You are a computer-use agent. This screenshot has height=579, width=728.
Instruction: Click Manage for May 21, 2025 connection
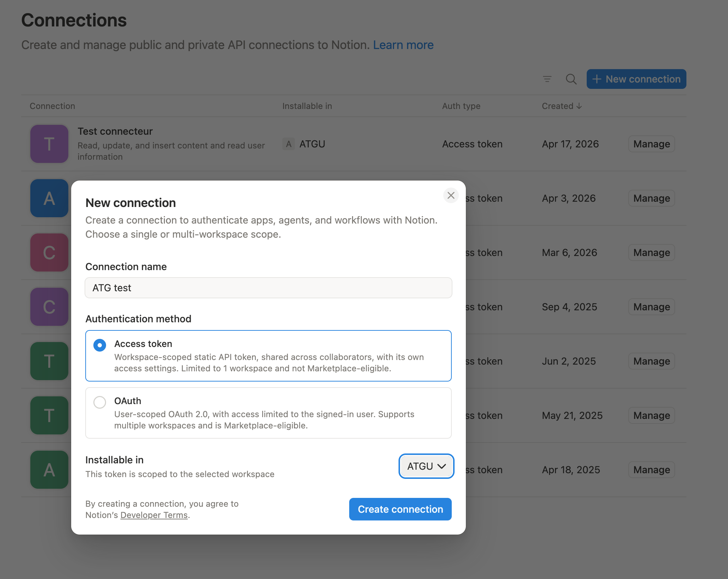coord(652,415)
